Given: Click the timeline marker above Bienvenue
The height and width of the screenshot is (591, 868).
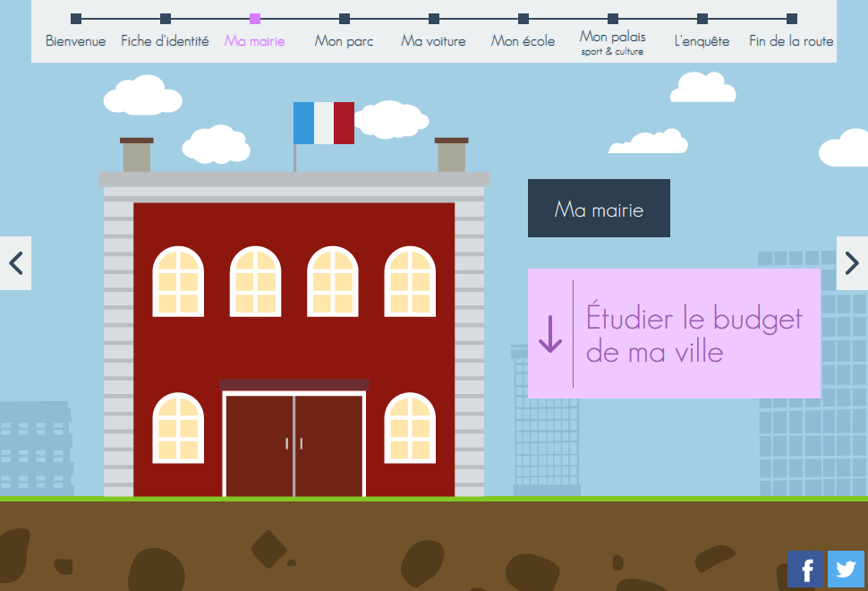Looking at the screenshot, I should [76, 19].
